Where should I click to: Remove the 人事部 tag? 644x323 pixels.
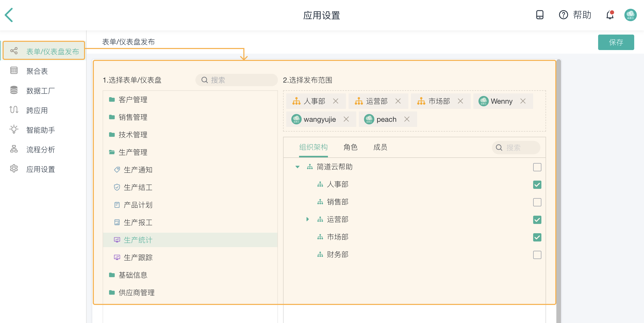[335, 101]
